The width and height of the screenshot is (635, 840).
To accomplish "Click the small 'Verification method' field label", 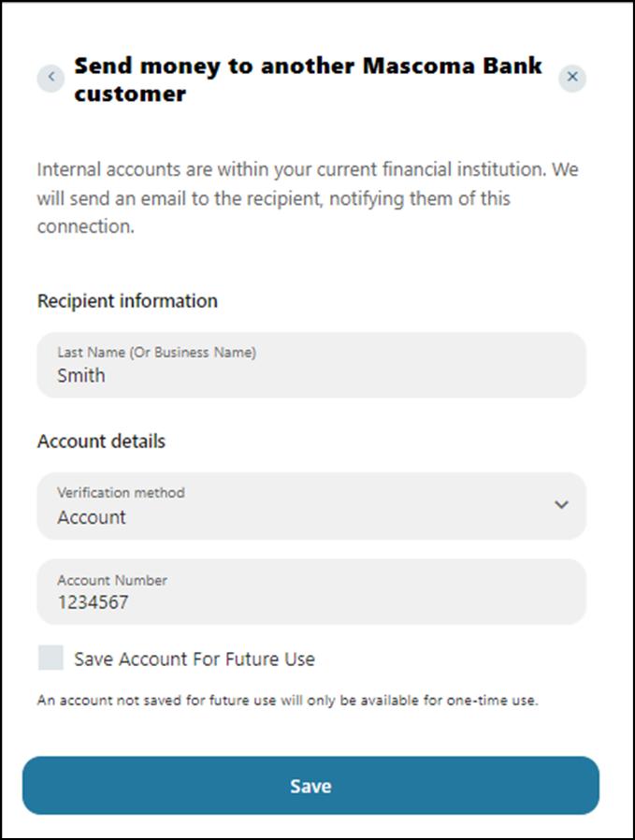I will coord(121,492).
